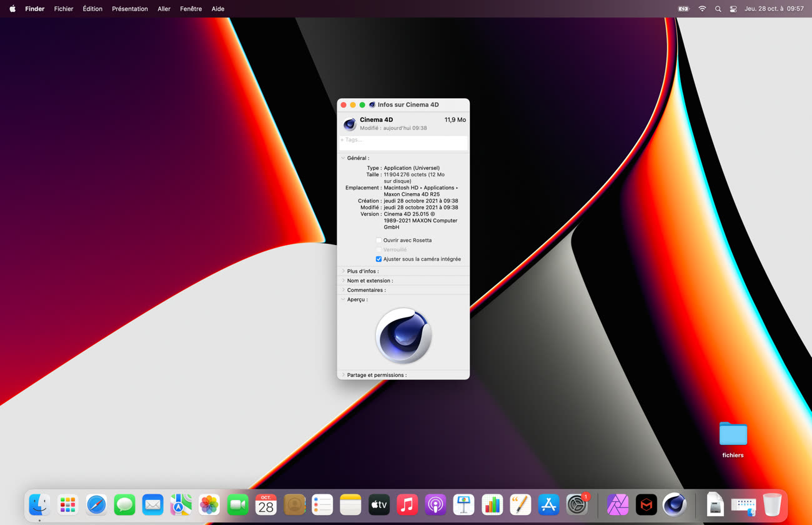Open the Aide menu
Viewport: 812px width, 525px height.
[218, 9]
